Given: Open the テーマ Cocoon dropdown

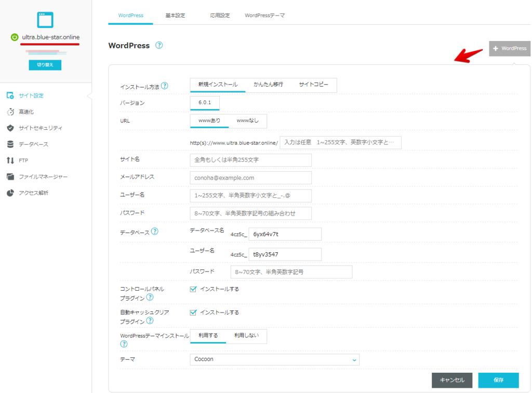Looking at the screenshot, I should coord(274,359).
